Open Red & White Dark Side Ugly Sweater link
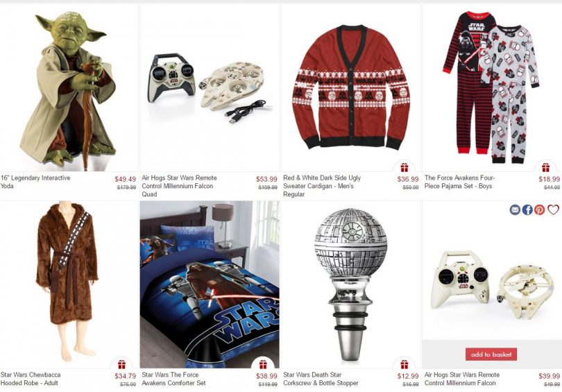Screen dimensions: 562x392 coord(322,186)
